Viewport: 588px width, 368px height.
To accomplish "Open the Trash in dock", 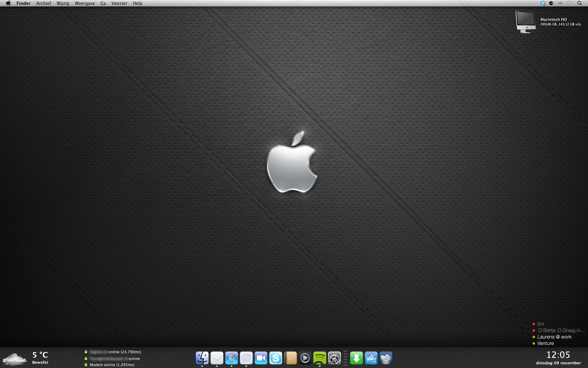I will (x=386, y=358).
